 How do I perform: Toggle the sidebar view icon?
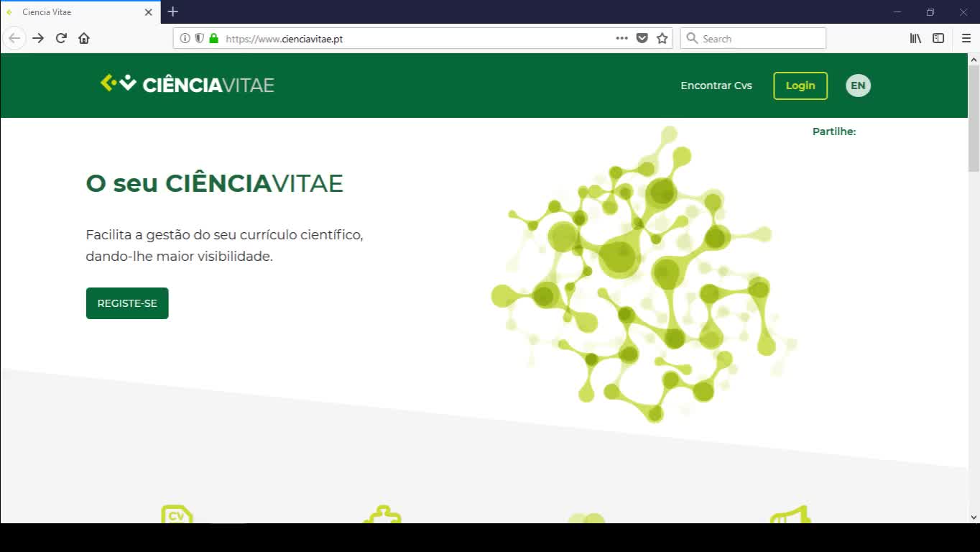(938, 38)
